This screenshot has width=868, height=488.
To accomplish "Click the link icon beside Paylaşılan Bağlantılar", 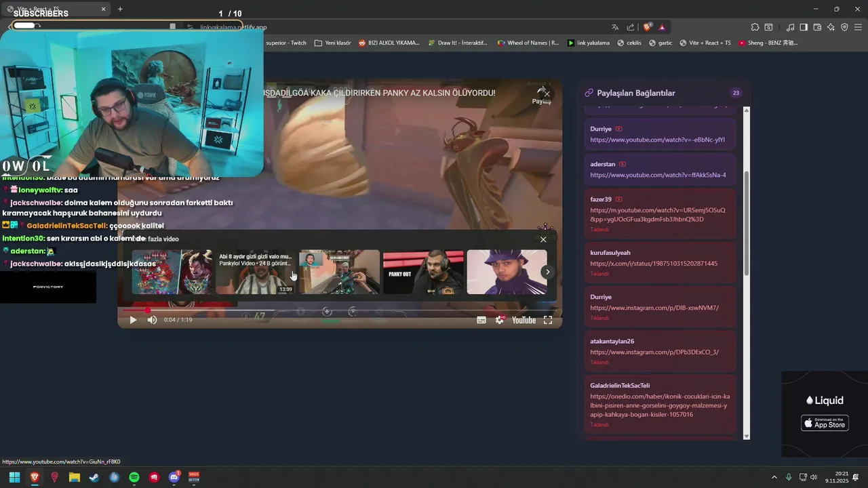I will point(589,93).
